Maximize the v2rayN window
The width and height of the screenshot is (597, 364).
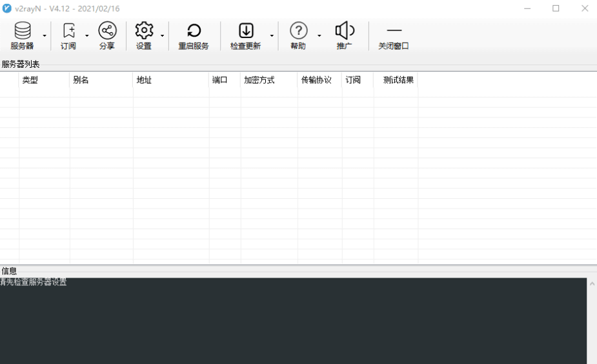(x=556, y=8)
